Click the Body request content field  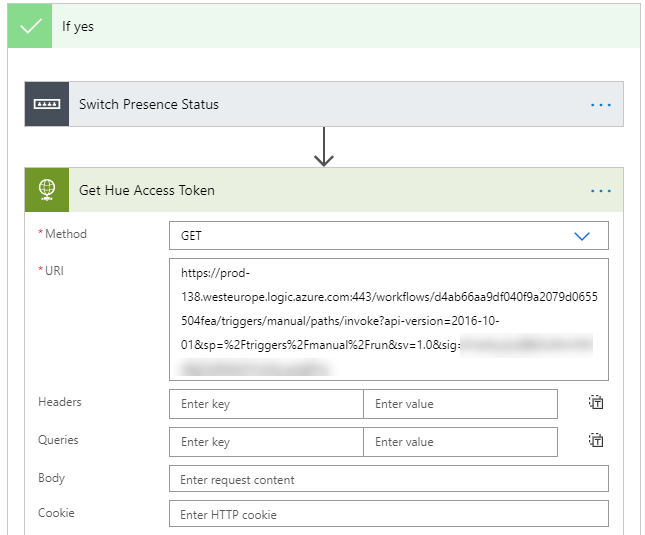388,479
